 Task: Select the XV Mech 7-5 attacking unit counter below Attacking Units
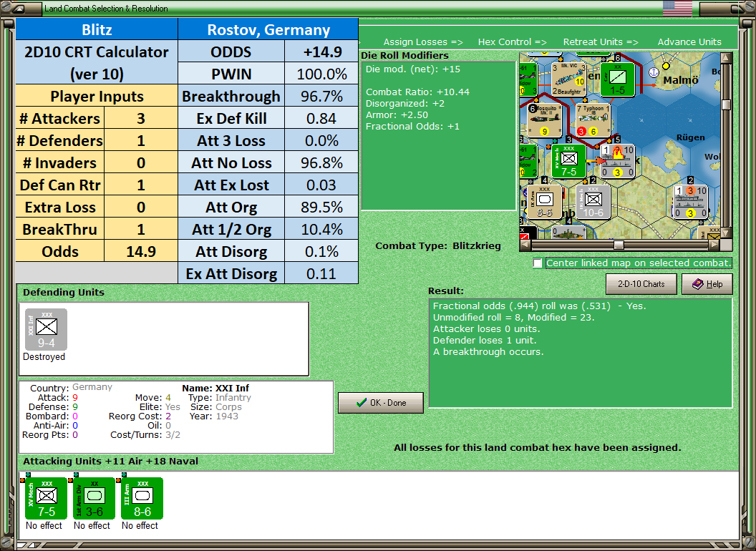click(47, 499)
